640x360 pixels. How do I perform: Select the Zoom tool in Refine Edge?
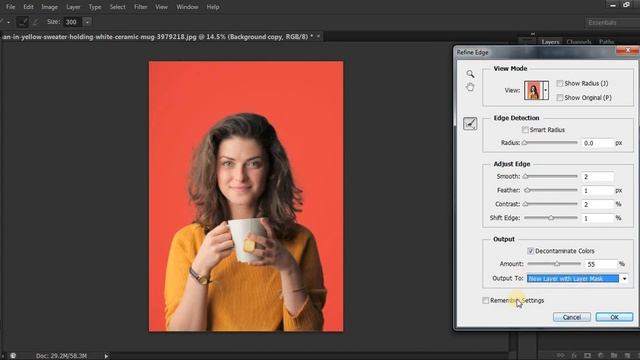coord(470,74)
